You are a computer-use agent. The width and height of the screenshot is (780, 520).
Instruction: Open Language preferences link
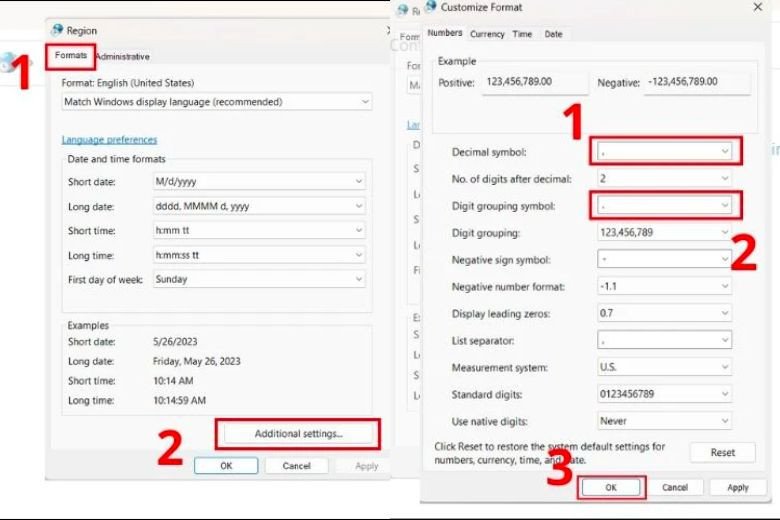(109, 140)
